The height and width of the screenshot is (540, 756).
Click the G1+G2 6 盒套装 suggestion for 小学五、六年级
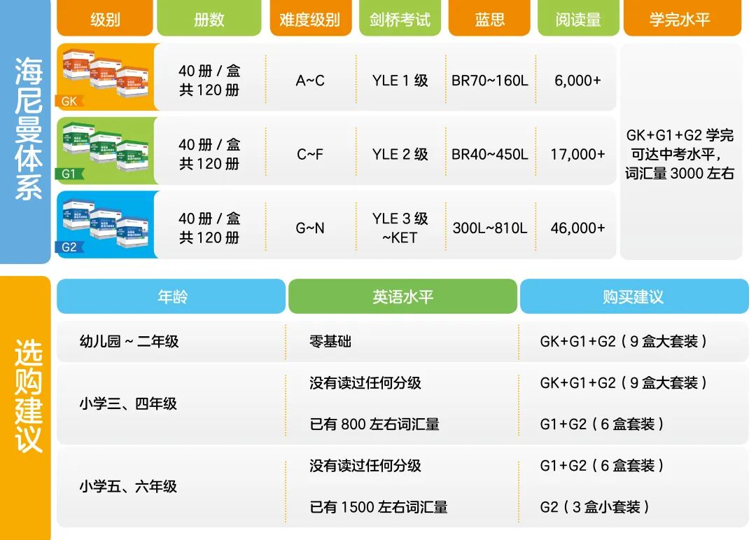click(x=602, y=466)
